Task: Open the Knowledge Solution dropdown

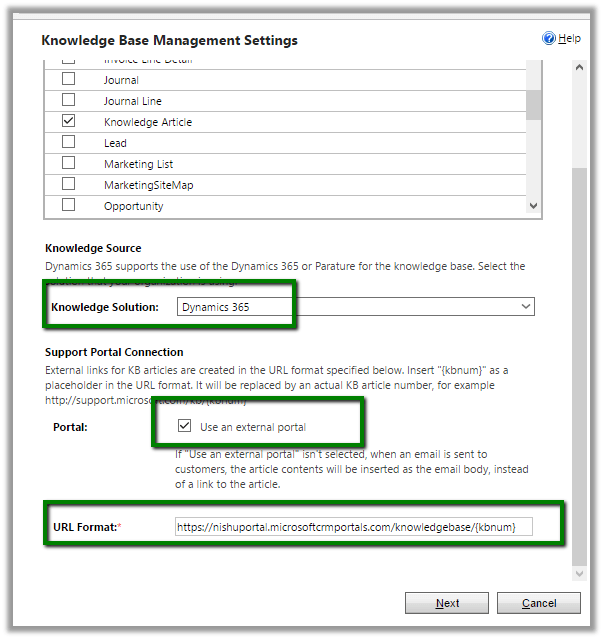Action: point(355,307)
